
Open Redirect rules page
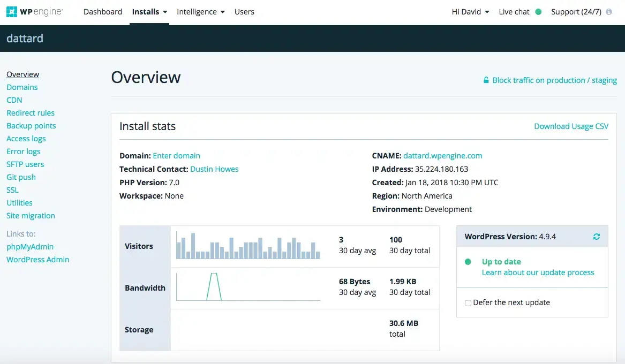pos(31,113)
